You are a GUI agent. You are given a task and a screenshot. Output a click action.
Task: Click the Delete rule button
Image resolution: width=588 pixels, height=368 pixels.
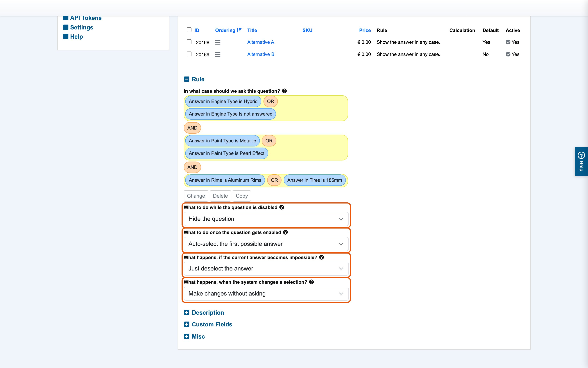coord(220,196)
